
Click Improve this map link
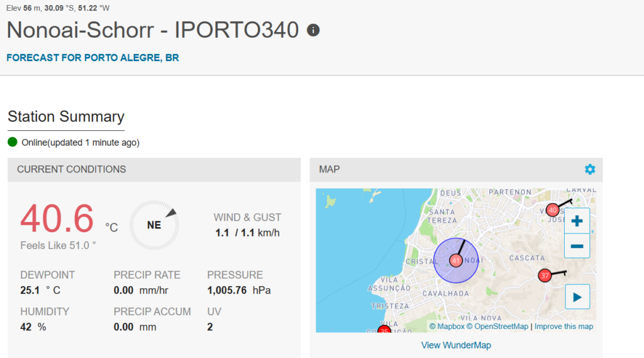[x=563, y=327]
